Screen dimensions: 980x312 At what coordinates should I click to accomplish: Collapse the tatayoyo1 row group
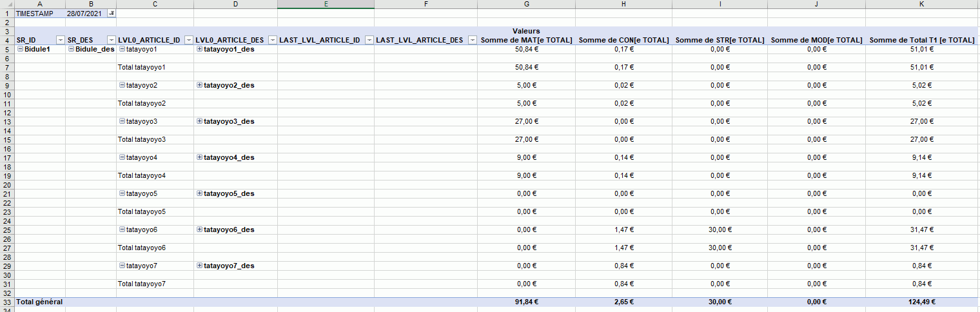122,49
